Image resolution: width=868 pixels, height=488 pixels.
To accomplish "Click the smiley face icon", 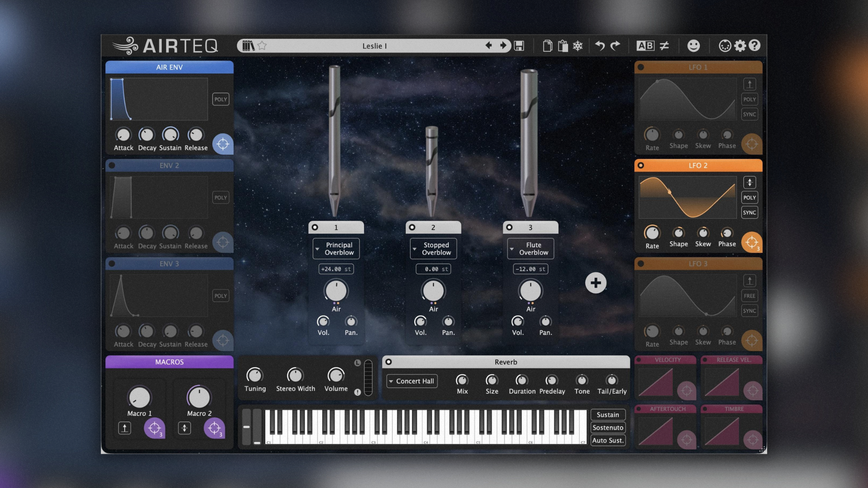I will (693, 46).
